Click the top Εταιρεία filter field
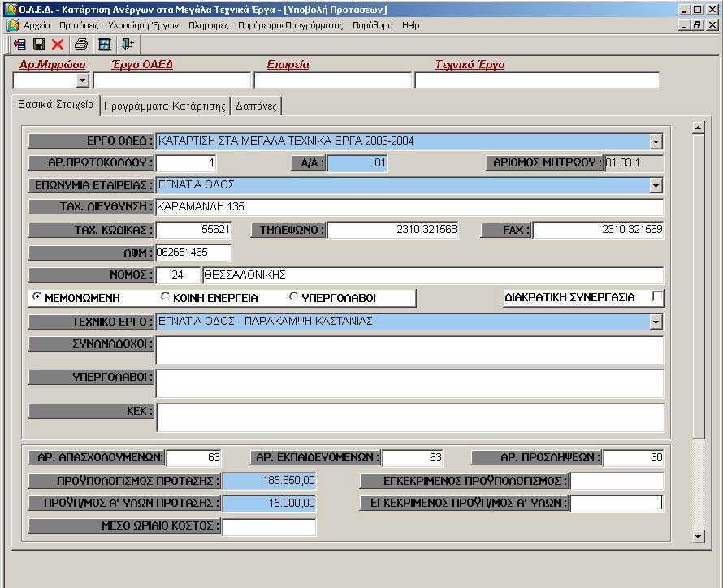Image resolution: width=723 pixels, height=588 pixels. click(x=332, y=80)
